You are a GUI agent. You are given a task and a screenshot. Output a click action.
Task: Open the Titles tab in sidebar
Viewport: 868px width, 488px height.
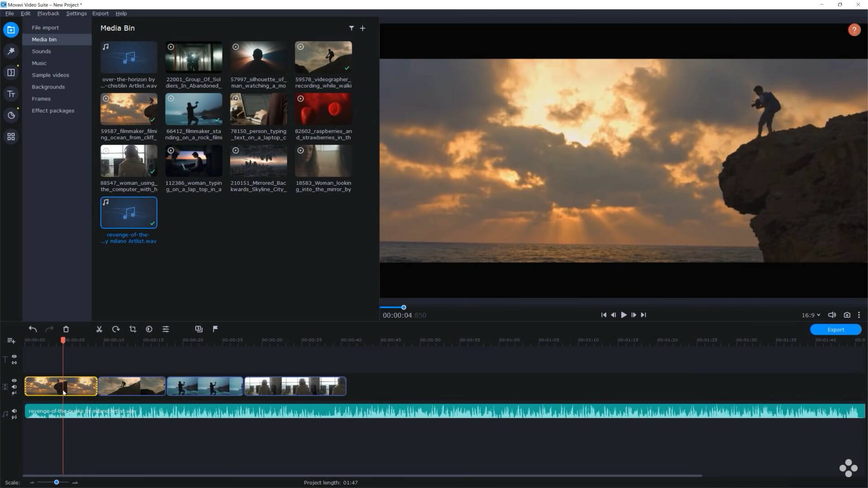click(11, 94)
